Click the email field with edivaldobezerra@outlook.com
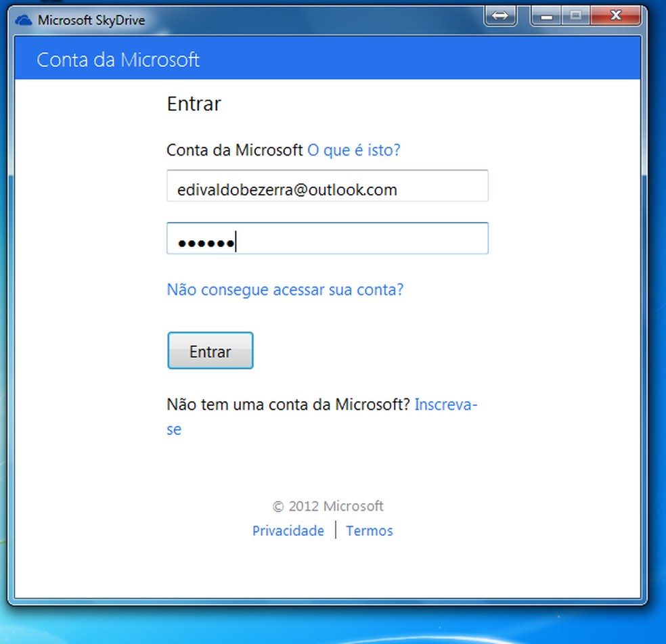 [328, 186]
